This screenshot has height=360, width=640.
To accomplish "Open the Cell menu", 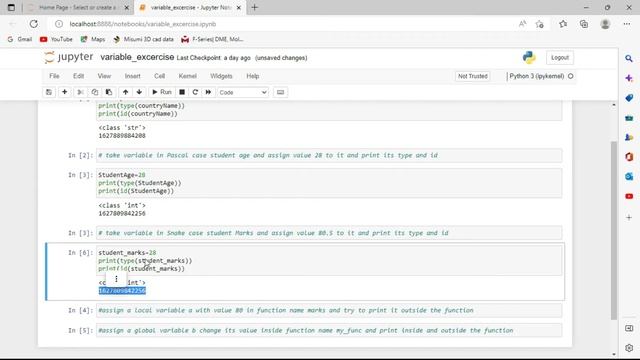I will [159, 76].
